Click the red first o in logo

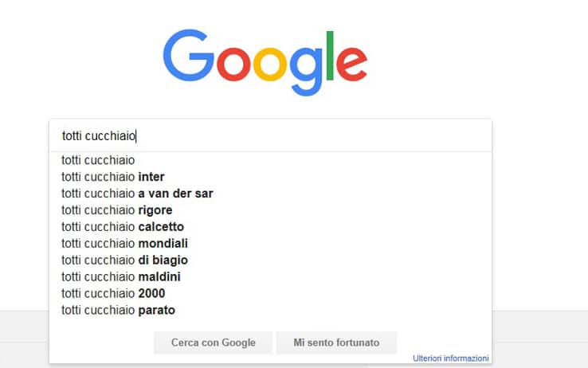(x=233, y=64)
